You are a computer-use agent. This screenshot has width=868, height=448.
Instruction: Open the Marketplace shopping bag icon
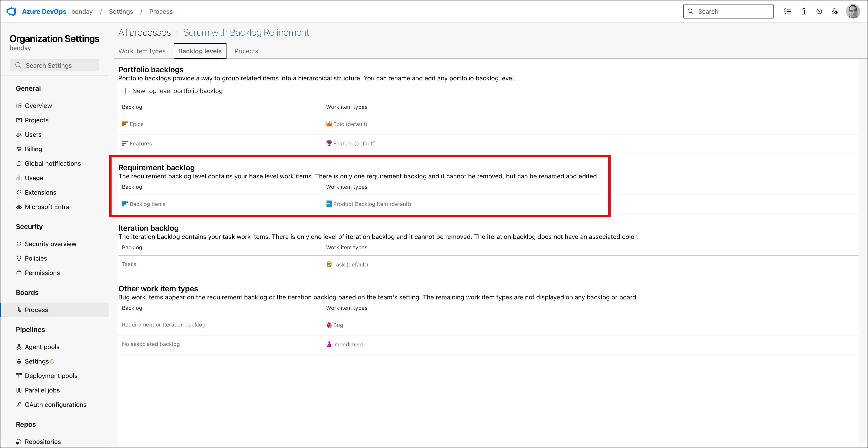pos(804,12)
